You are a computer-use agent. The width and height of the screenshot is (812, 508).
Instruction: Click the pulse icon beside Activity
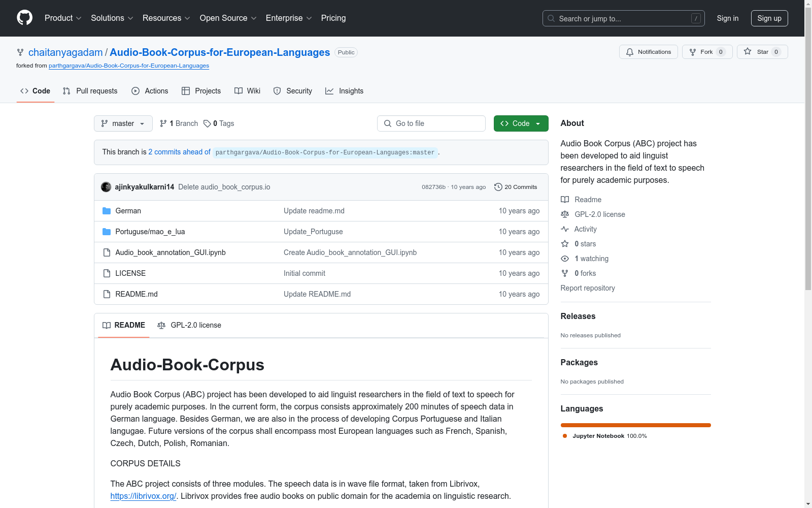coord(565,229)
